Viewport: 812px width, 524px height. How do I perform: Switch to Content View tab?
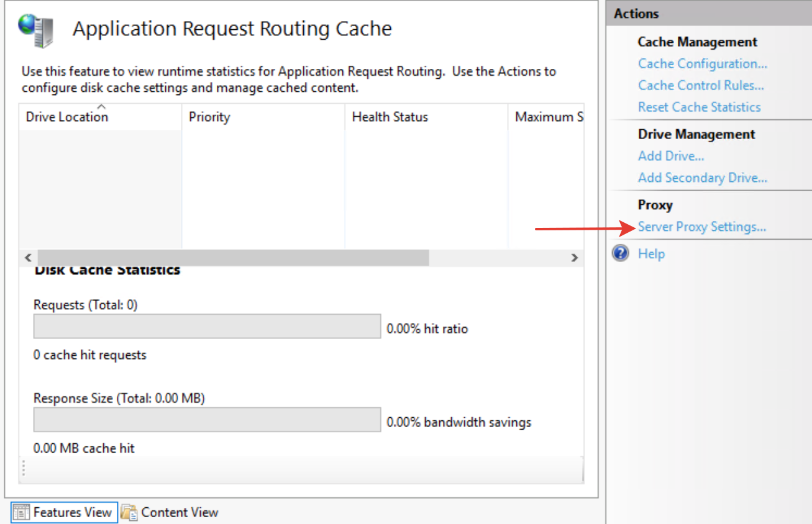(170, 512)
